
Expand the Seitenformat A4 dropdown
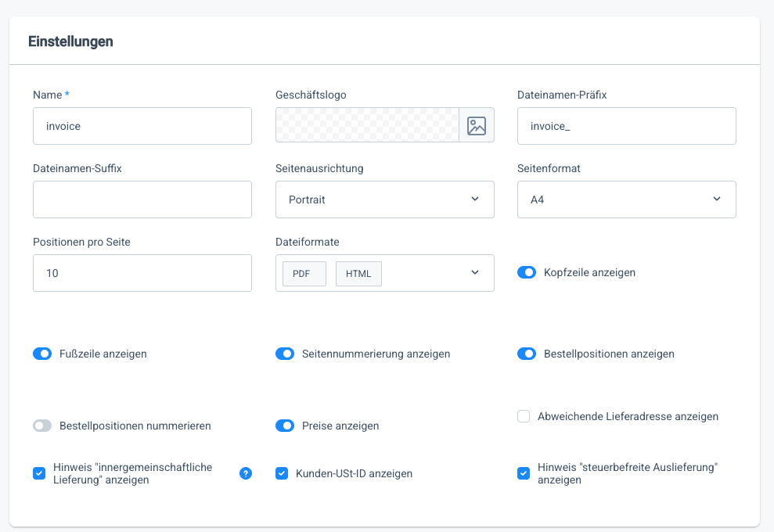click(x=626, y=199)
